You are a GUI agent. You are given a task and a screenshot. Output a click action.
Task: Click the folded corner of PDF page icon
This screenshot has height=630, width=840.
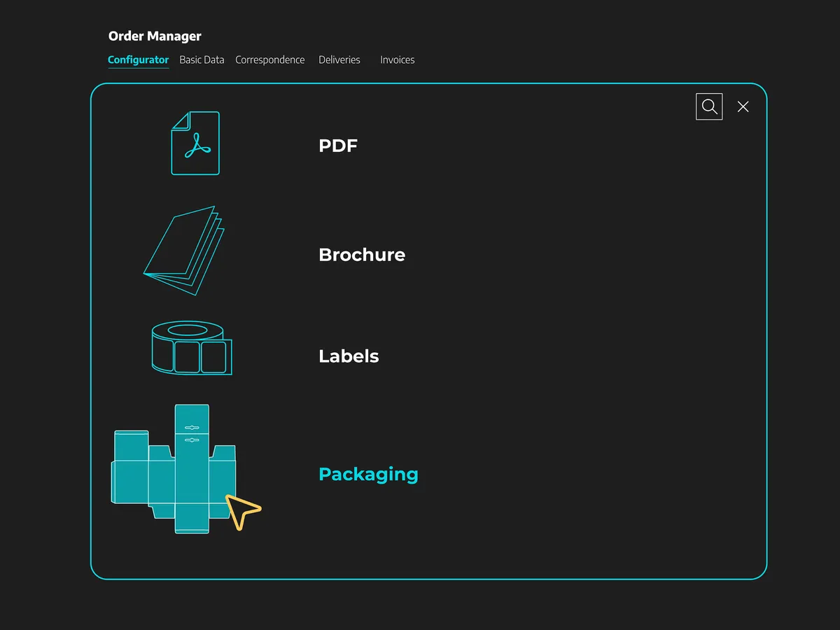[x=180, y=120]
